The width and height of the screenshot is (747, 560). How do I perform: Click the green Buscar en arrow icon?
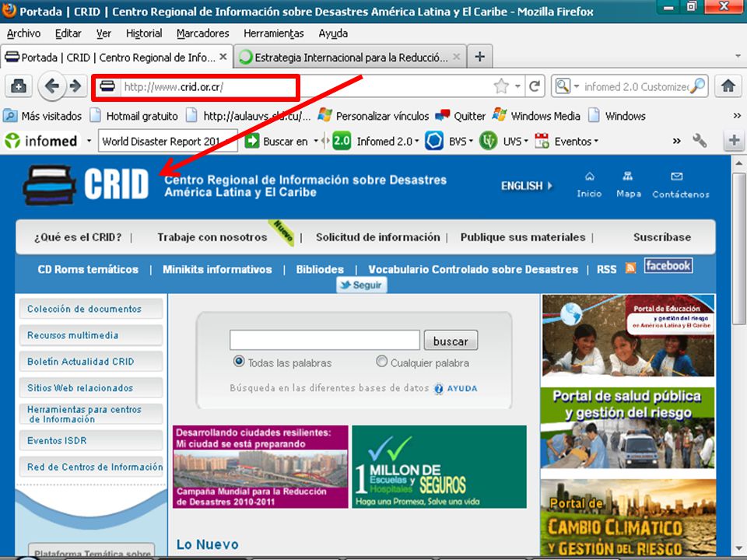251,141
